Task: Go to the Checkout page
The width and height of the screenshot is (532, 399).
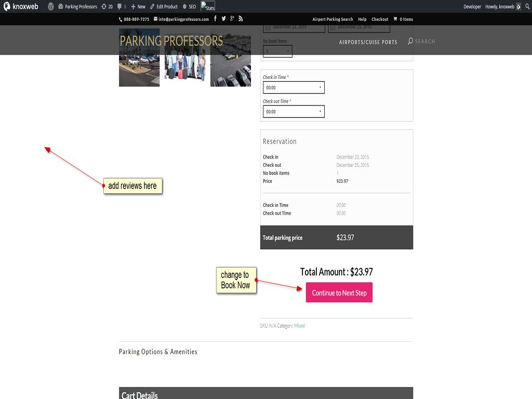Action: (x=380, y=19)
